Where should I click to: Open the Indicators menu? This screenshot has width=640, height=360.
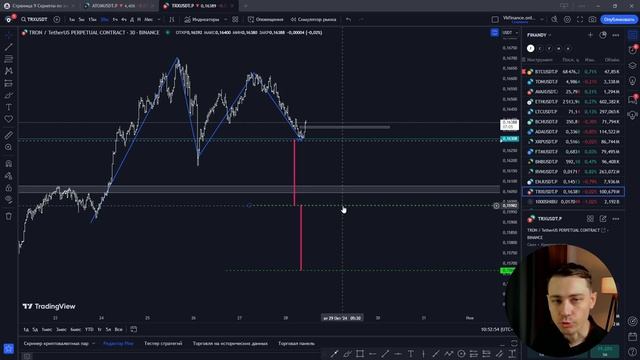coord(201,20)
